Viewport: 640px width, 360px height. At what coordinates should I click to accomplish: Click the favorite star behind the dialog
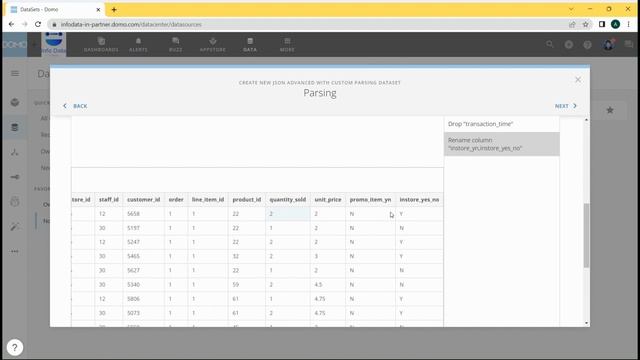(610, 110)
